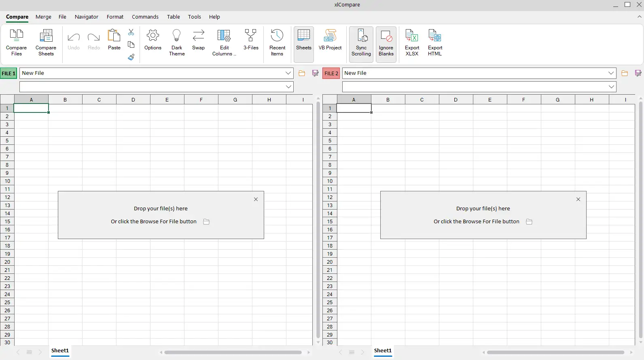644x360 pixels.
Task: Click the Compare Files icon
Action: pos(17,36)
